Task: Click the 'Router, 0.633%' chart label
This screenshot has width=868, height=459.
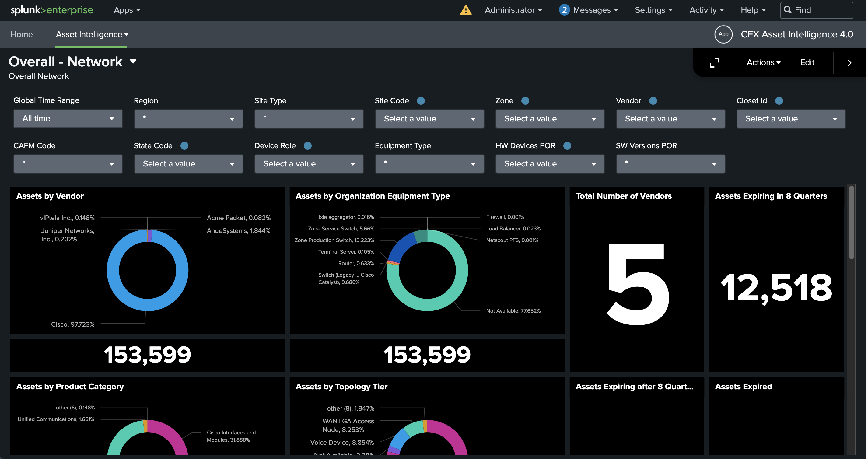Action: [356, 263]
